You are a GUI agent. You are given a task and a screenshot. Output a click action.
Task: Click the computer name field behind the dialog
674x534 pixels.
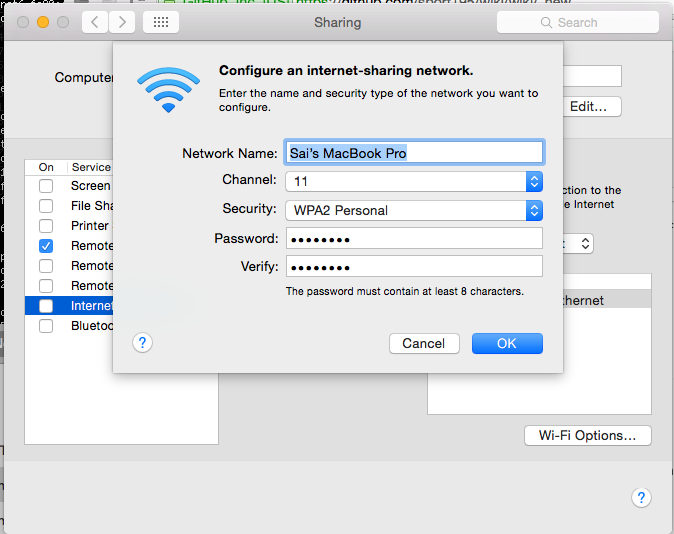(x=592, y=76)
